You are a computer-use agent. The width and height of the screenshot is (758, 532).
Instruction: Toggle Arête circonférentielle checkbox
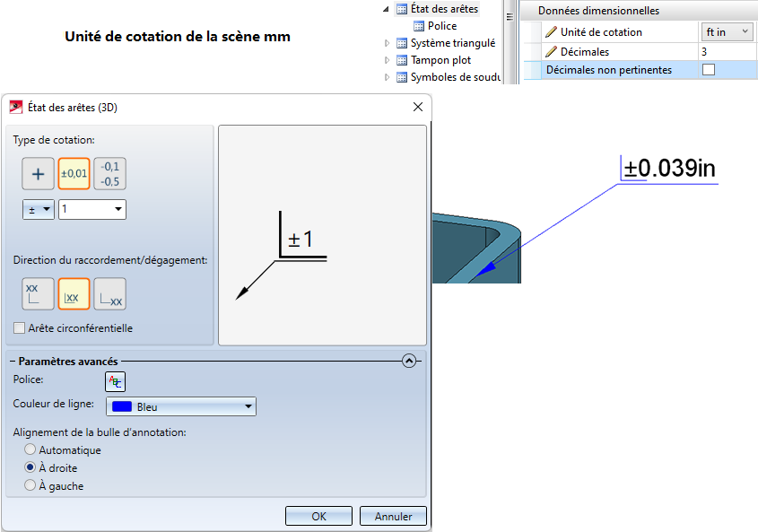[20, 328]
